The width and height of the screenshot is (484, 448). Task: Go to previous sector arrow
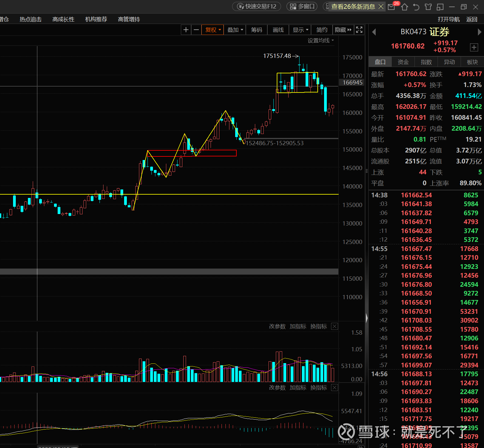click(374, 32)
